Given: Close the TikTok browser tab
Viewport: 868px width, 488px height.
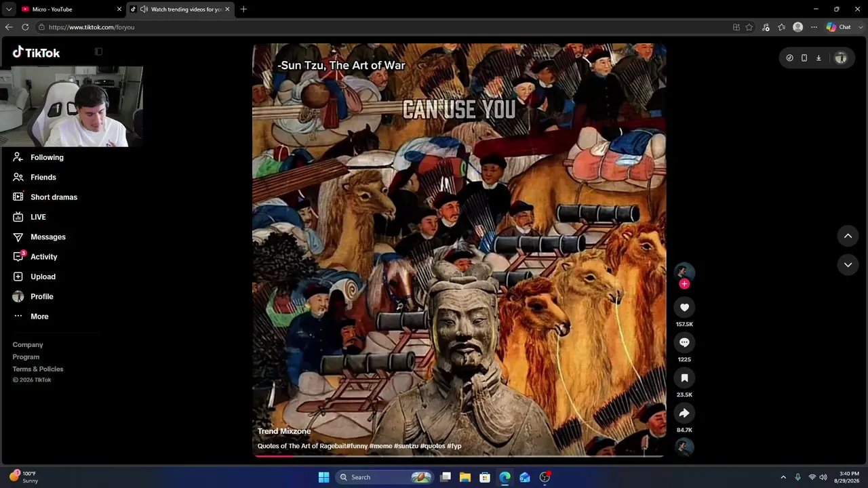Looking at the screenshot, I should point(227,9).
